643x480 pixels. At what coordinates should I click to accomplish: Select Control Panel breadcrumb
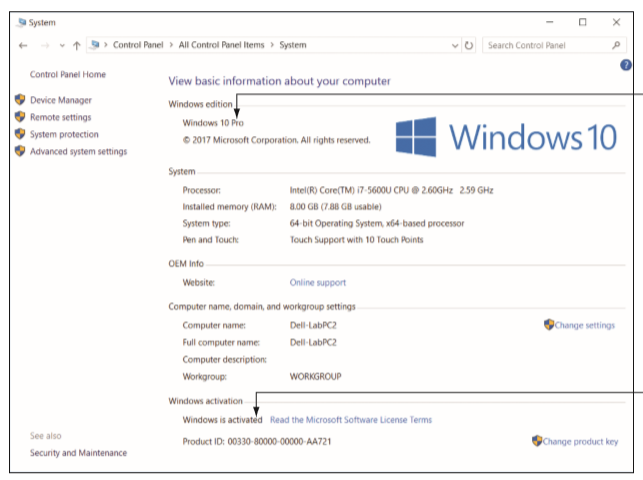tap(138, 45)
